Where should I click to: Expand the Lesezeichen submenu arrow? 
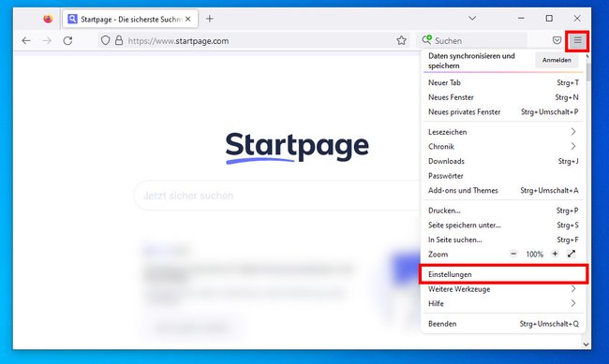point(573,132)
